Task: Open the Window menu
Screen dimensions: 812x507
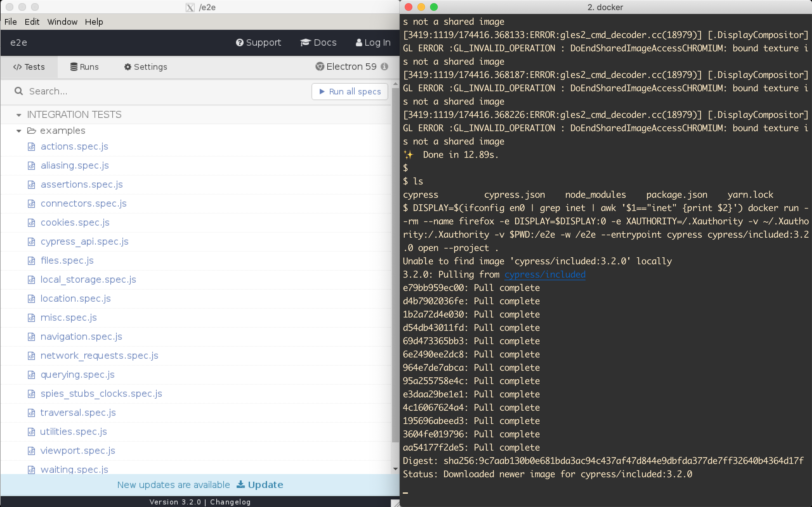Action: pos(62,22)
